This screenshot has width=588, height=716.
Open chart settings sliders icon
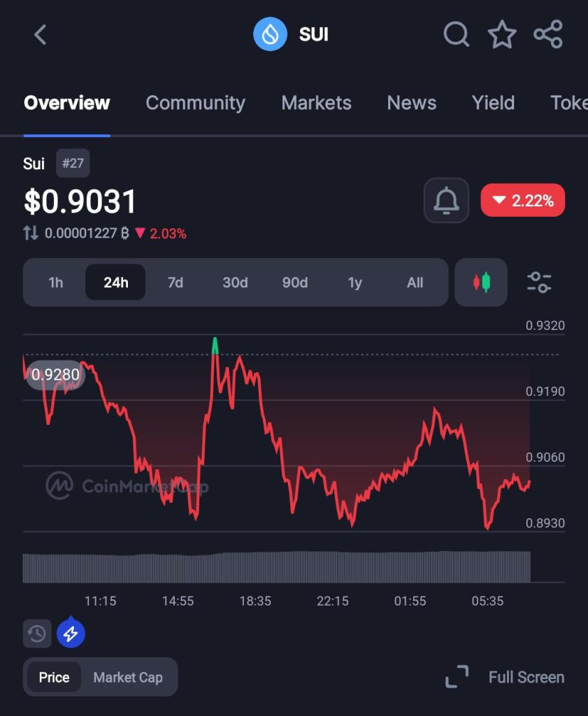click(539, 282)
